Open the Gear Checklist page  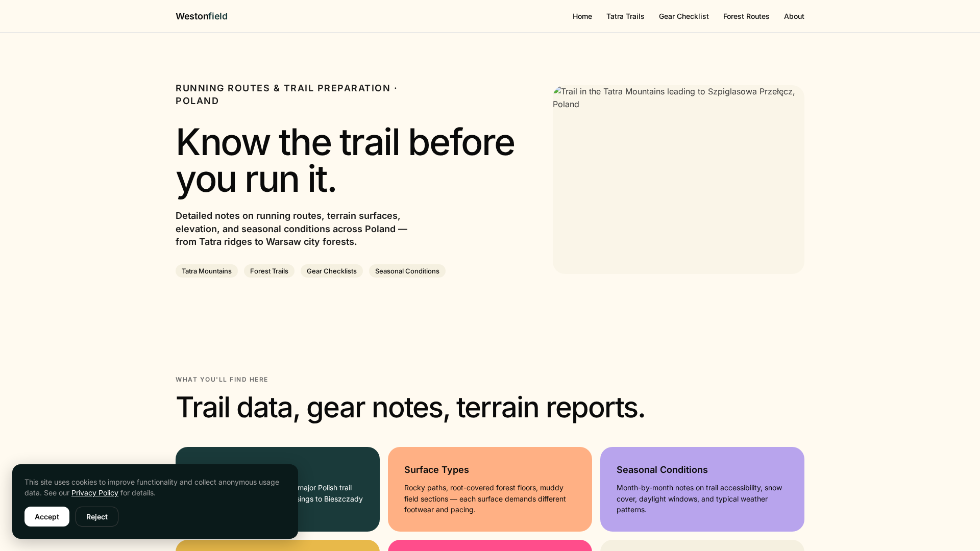pos(684,16)
